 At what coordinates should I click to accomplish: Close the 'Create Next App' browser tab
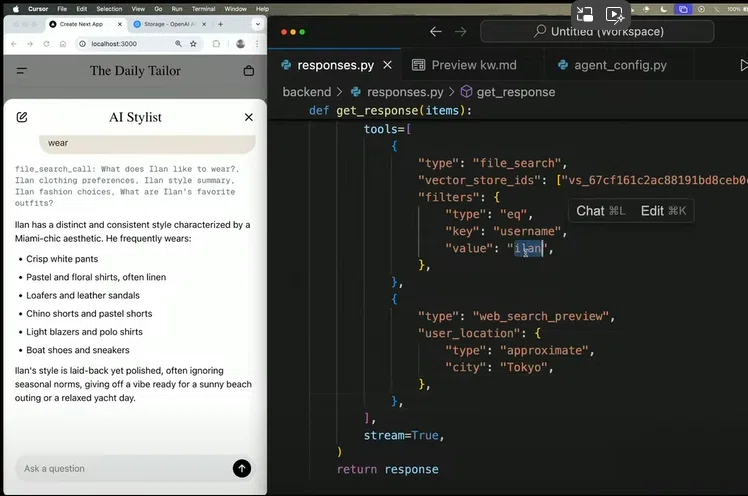pos(120,24)
